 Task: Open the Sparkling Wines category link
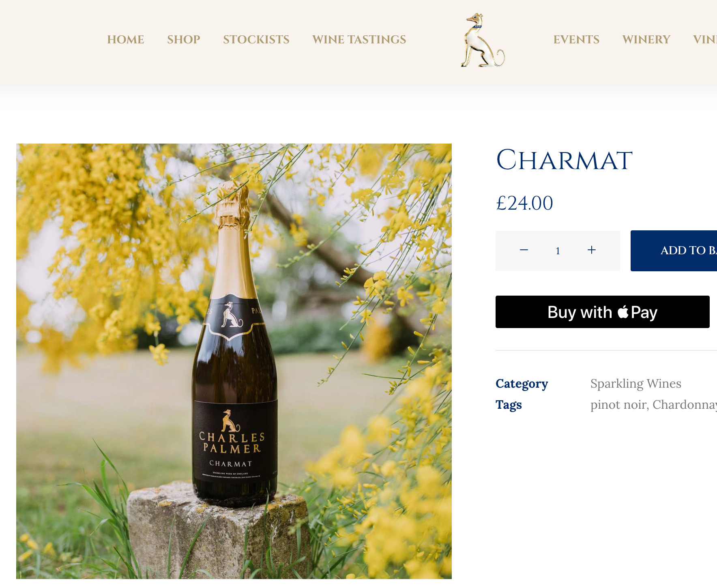pyautogui.click(x=636, y=384)
